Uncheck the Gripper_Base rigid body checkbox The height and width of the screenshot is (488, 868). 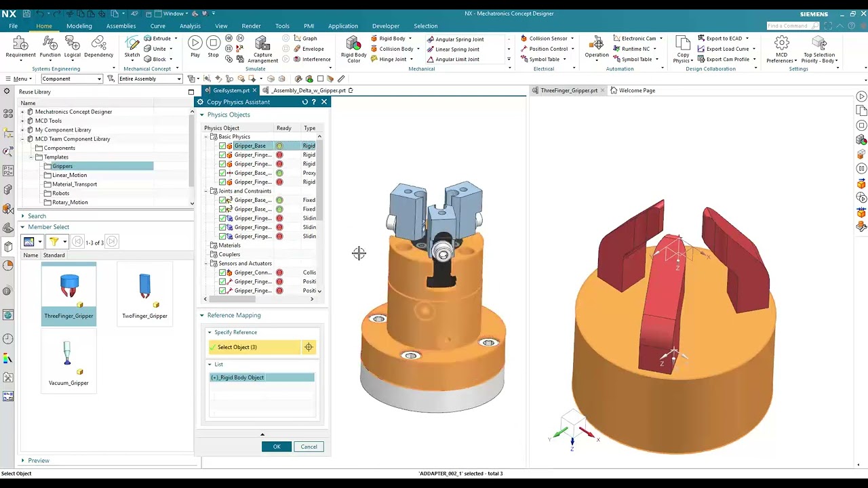(222, 146)
